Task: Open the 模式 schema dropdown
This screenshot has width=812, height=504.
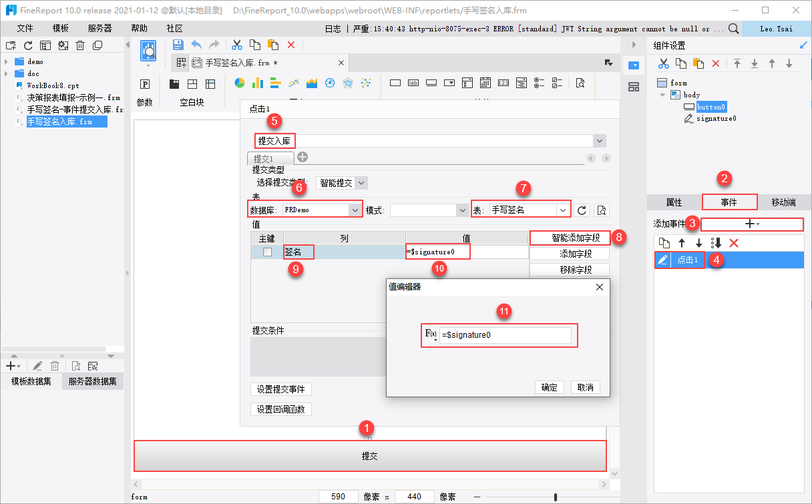Action: pos(462,210)
